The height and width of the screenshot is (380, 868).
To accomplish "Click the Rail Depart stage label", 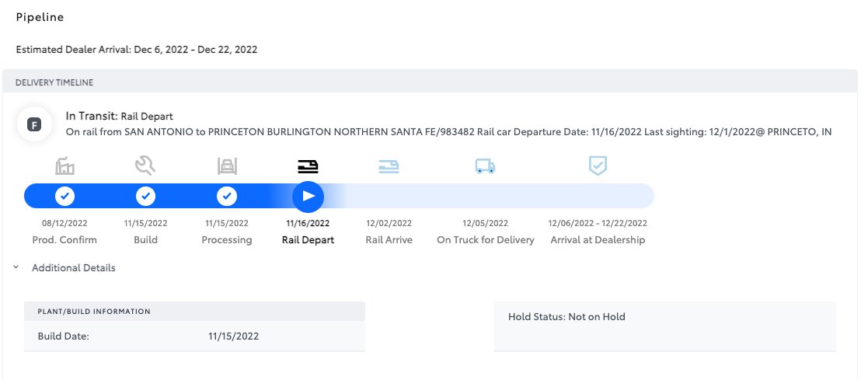I will click(308, 240).
